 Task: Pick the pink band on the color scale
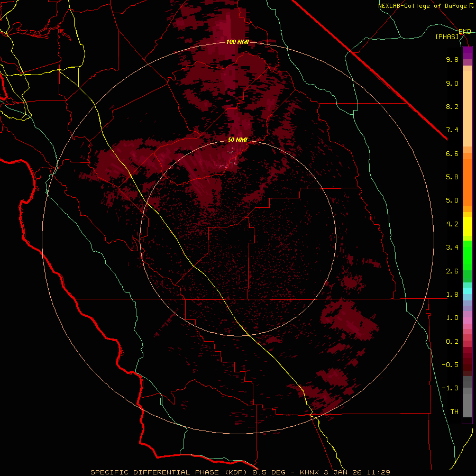click(x=467, y=320)
